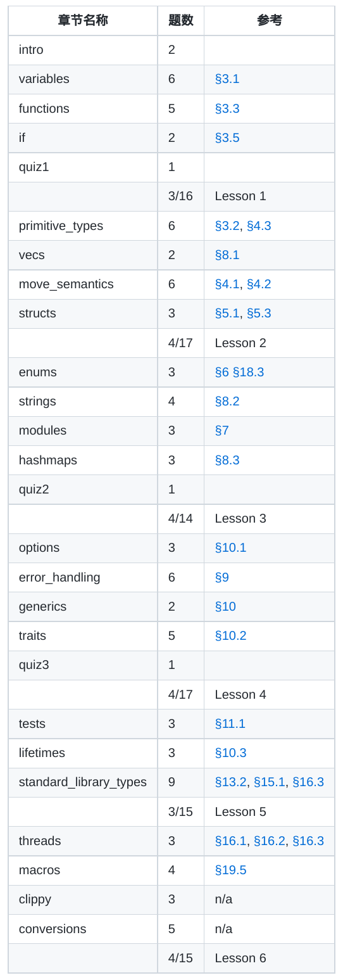Open §4.3 link in primitive_types row
This screenshot has width=343, height=980.
(x=259, y=226)
